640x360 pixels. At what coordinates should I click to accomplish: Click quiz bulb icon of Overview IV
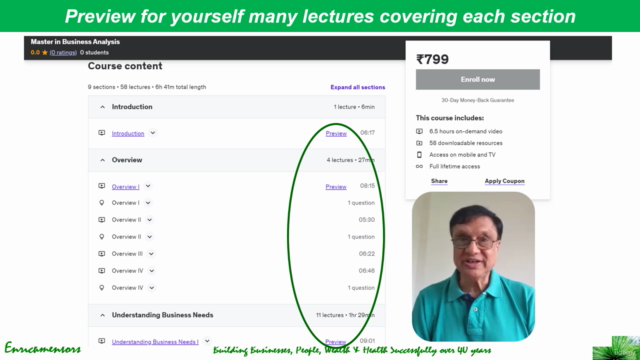coord(102,288)
